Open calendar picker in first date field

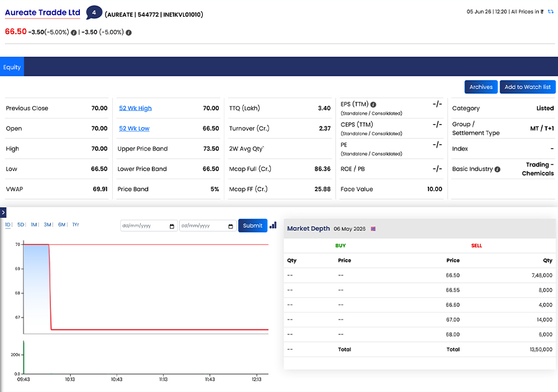(172, 226)
